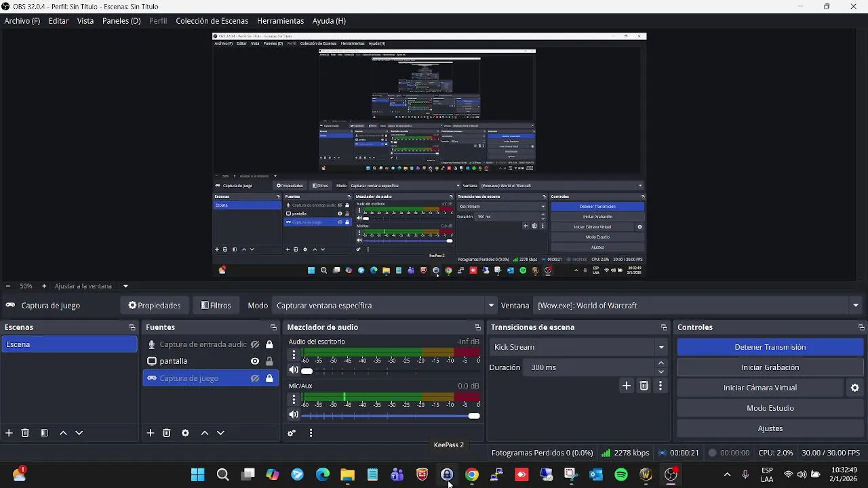Unlock the Captura de juego source
This screenshot has height=488, width=868.
pos(269,378)
